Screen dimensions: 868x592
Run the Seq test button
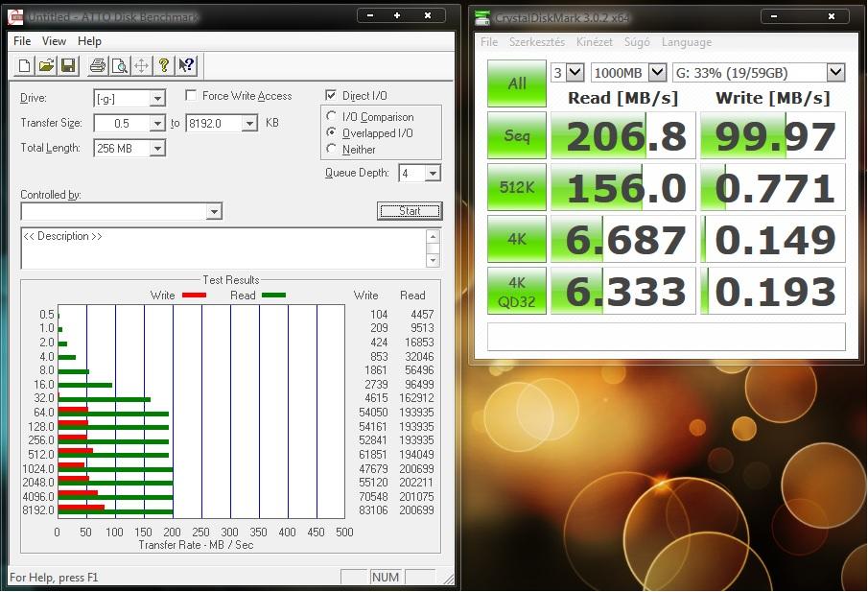pyautogui.click(x=517, y=135)
